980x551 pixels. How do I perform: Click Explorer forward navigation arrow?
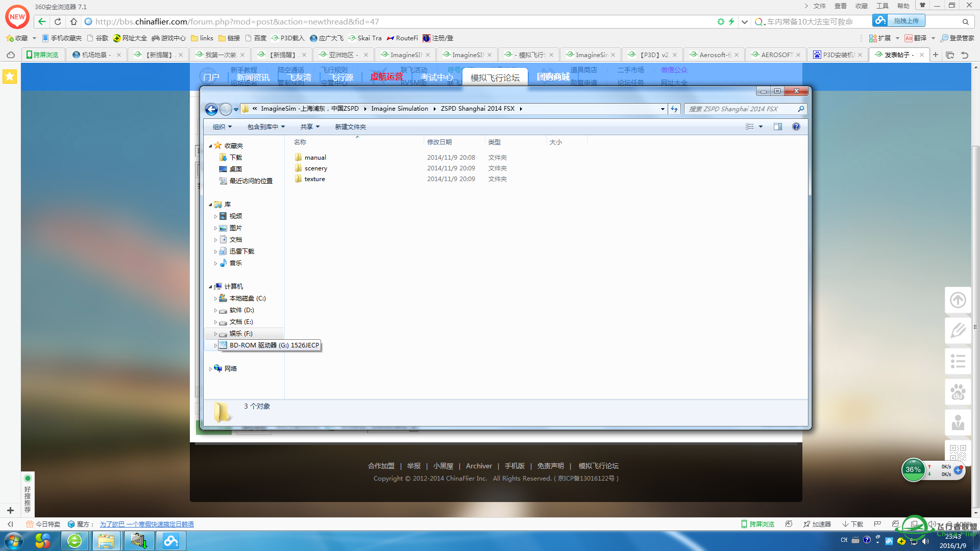pyautogui.click(x=225, y=109)
